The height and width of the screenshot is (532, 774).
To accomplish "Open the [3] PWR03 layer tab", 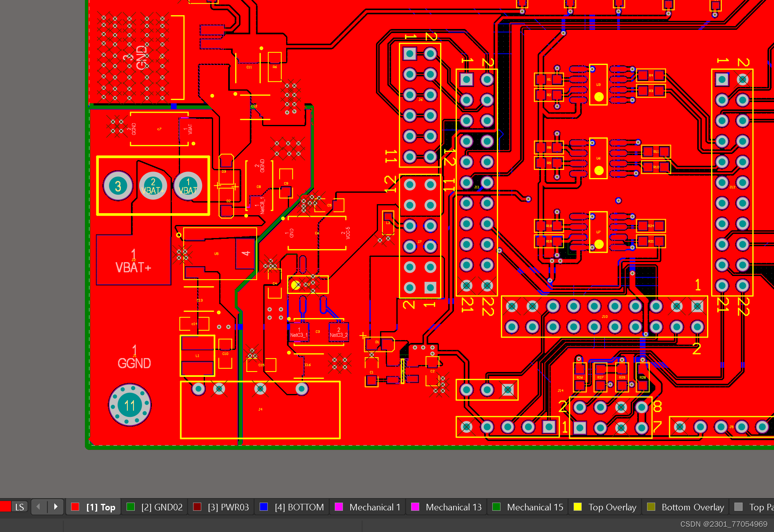I will tap(221, 507).
